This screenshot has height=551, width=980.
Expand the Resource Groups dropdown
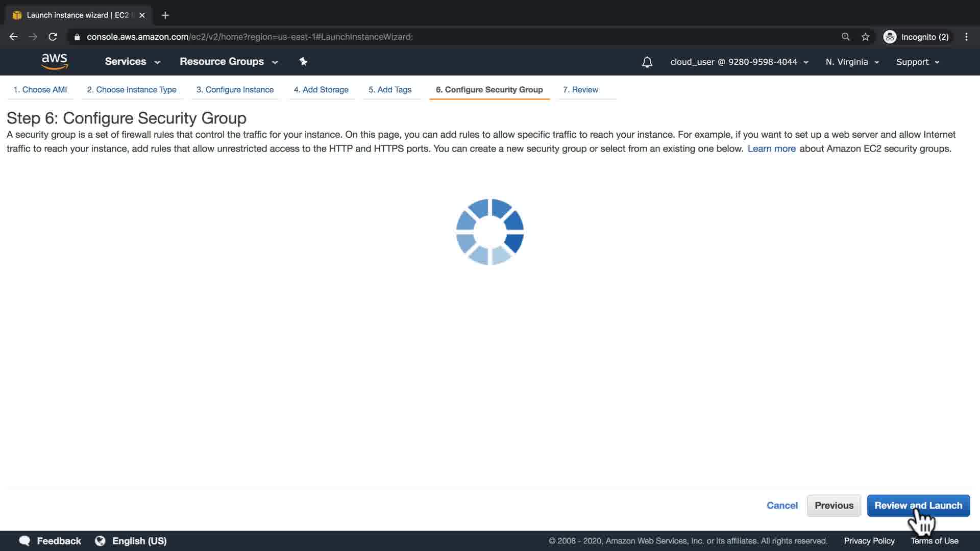point(228,61)
